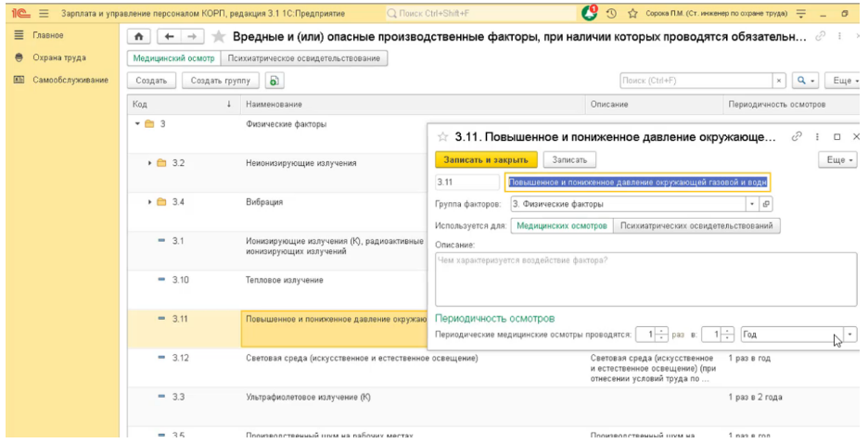Open Группа факторов dropdown arrow
Screen dimensions: 868x443
coord(752,204)
